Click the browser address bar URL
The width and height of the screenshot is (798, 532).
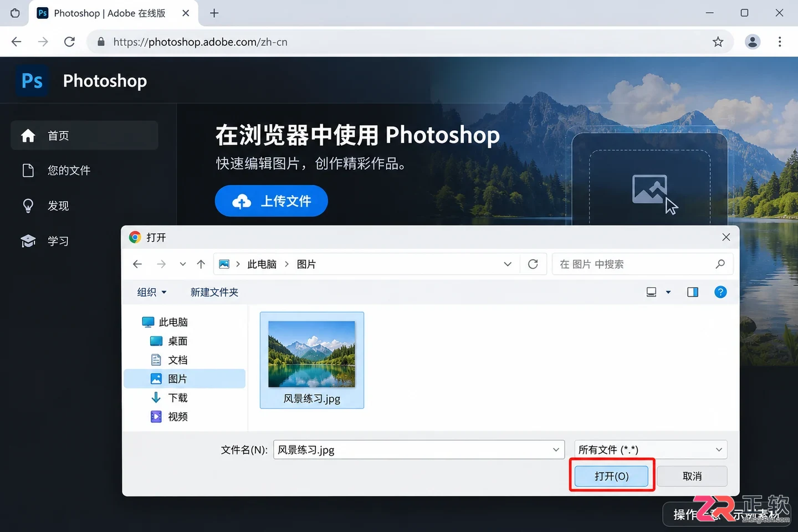coord(200,42)
